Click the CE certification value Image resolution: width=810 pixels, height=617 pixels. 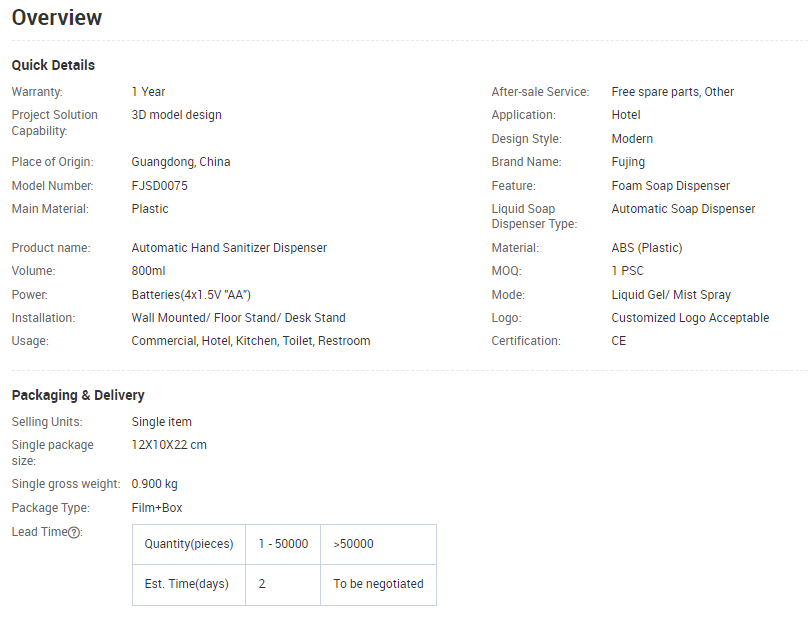[619, 341]
